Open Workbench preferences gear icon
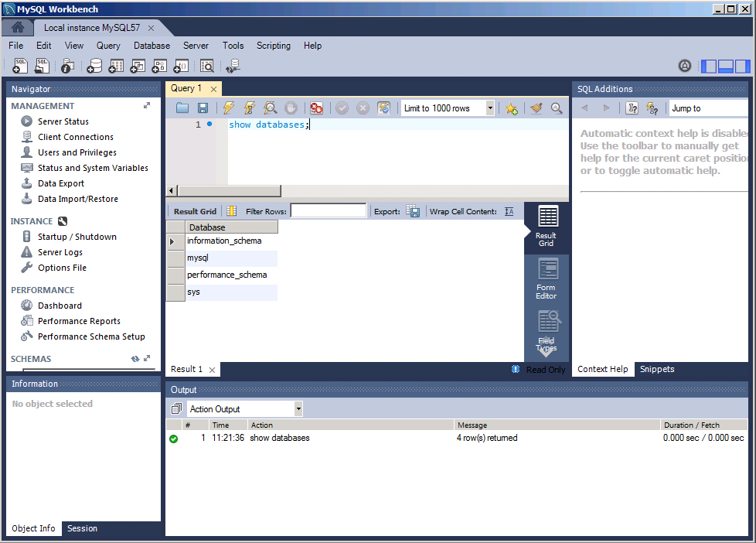 (685, 66)
